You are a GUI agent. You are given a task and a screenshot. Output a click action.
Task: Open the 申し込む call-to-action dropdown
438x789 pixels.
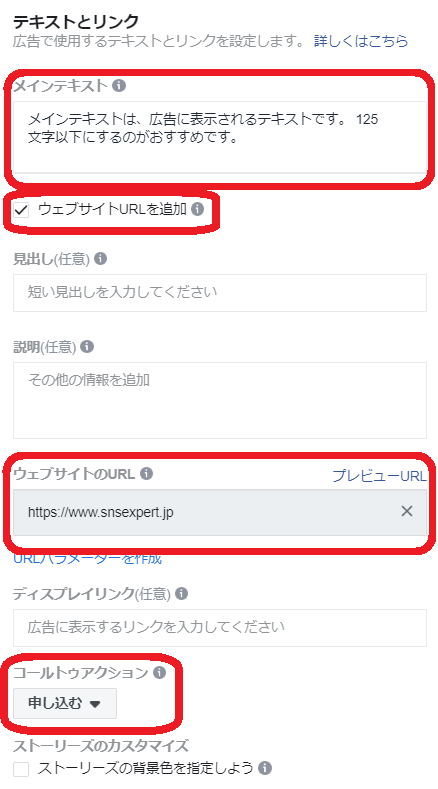[65, 703]
